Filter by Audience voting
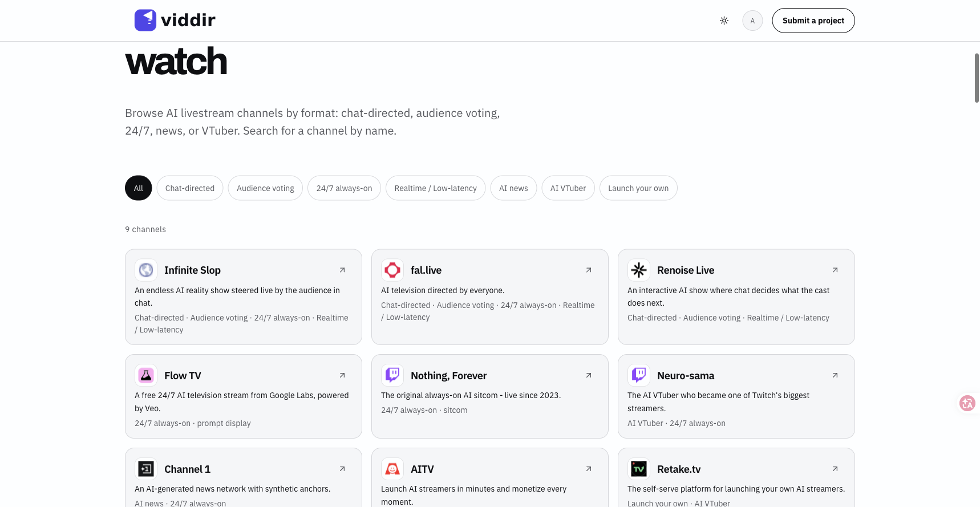This screenshot has height=507, width=980. (265, 188)
